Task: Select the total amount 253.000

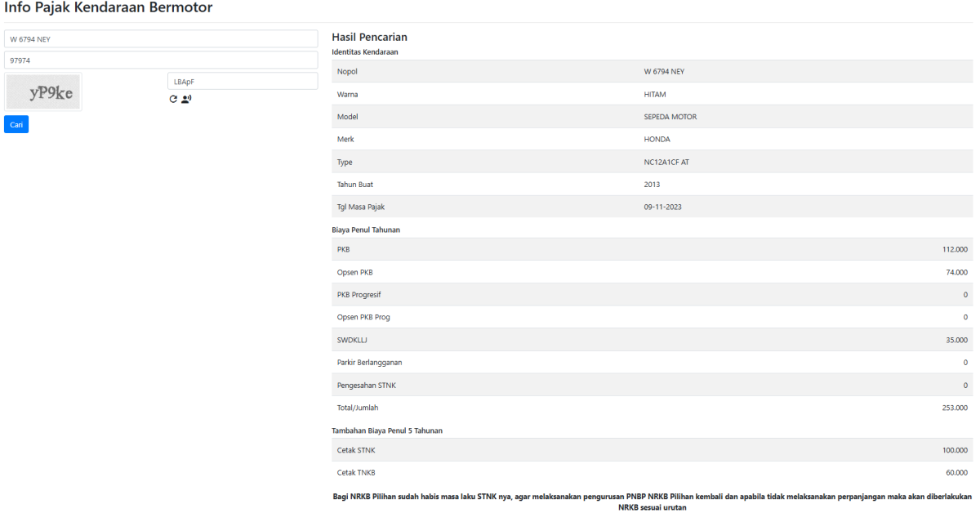Action: (955, 408)
